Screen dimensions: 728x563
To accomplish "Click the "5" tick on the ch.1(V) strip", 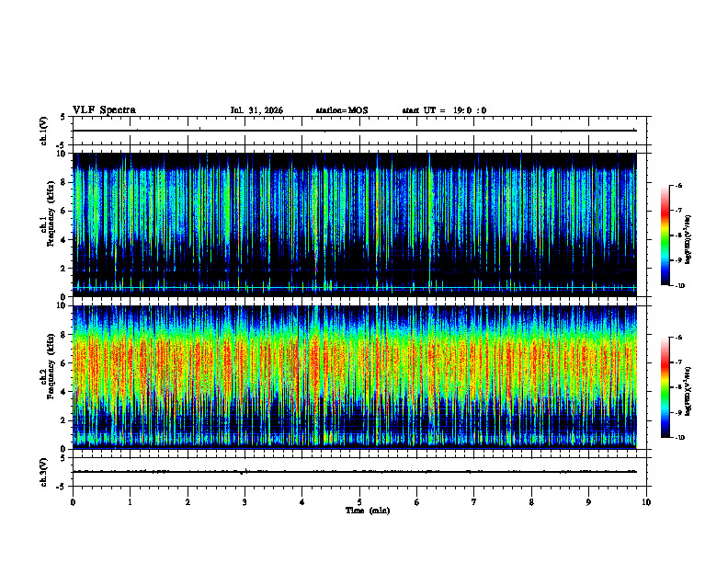I will click(x=63, y=117).
